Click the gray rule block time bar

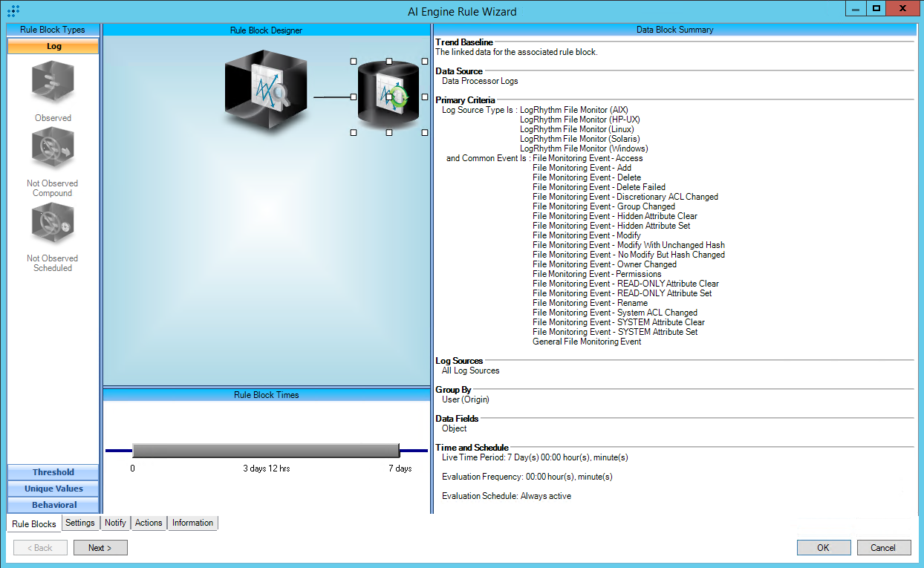266,450
